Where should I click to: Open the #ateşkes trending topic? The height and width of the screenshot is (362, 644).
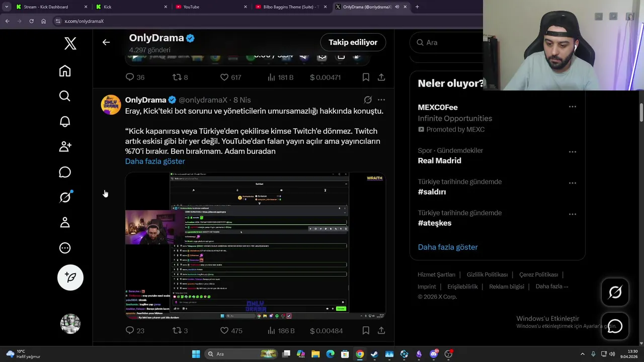click(x=435, y=223)
